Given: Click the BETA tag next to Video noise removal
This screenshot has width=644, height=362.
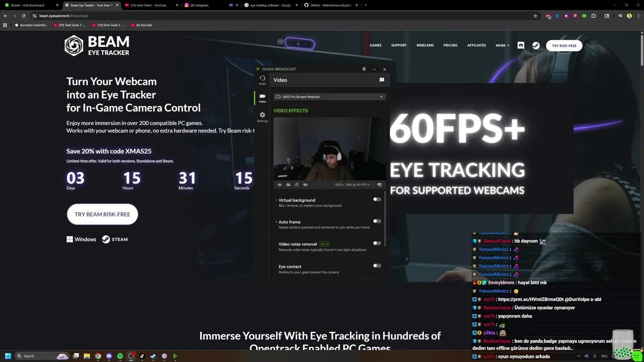Looking at the screenshot, I should tap(325, 244).
